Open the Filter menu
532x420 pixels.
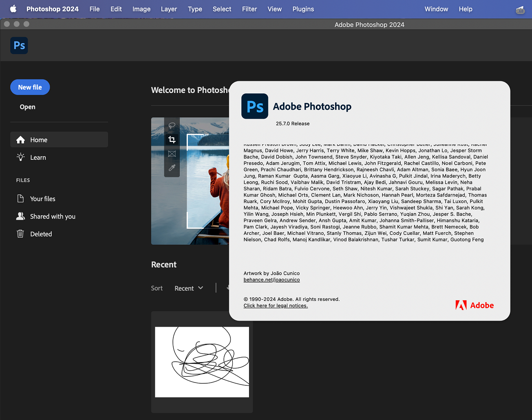point(249,9)
